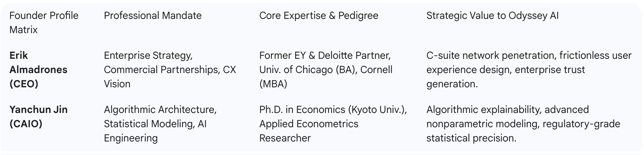Select 'Strategic Value to Odyssey AI' header

pos(492,16)
